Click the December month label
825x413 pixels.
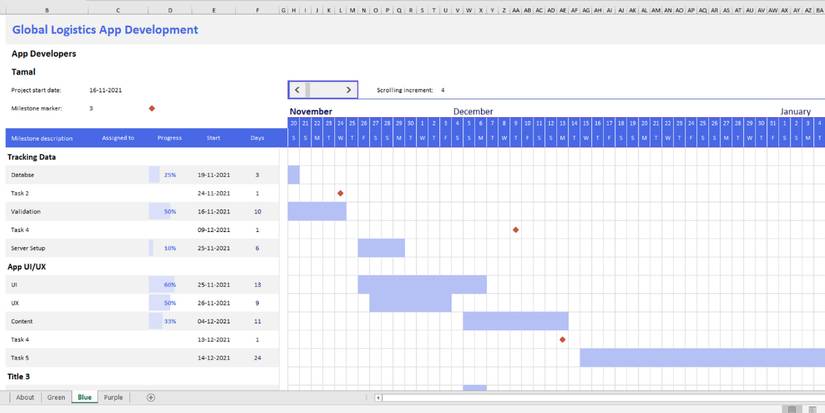point(473,112)
